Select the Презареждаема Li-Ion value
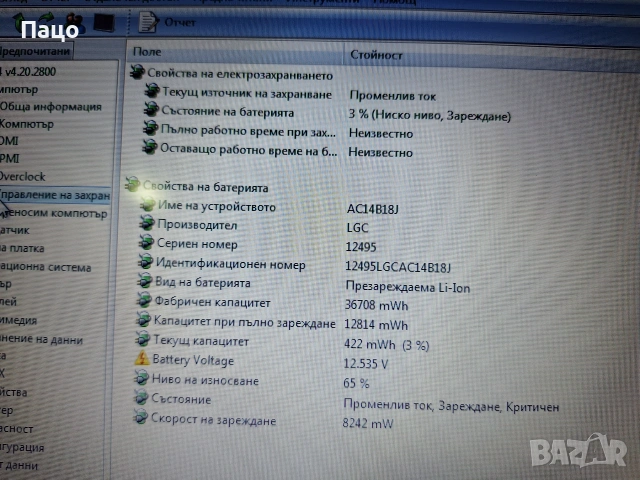Viewport: 640px width, 480px height. [408, 287]
